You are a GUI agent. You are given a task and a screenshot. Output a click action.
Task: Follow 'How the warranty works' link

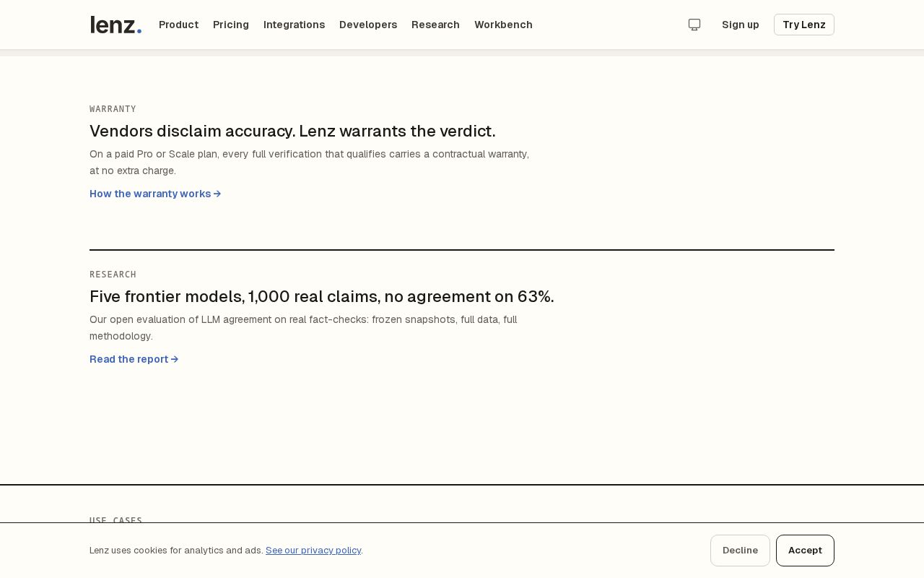(x=155, y=194)
